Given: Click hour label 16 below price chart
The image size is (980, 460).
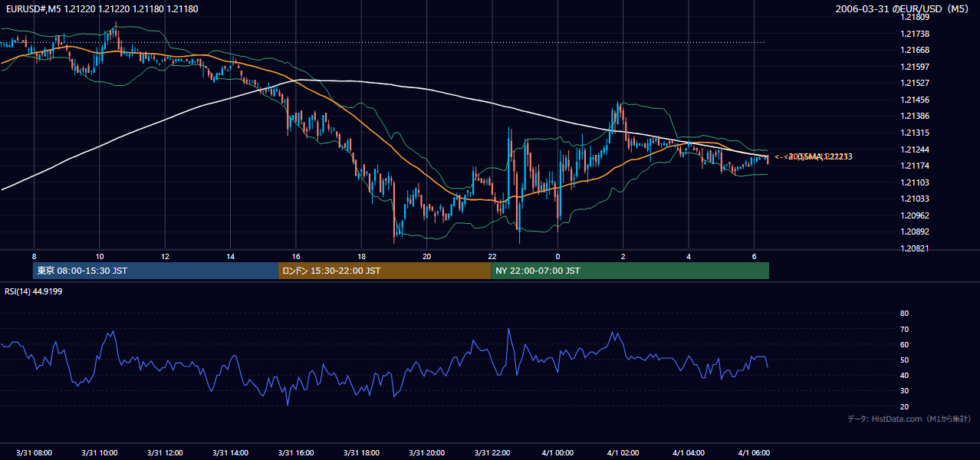Looking at the screenshot, I should pos(296,256).
